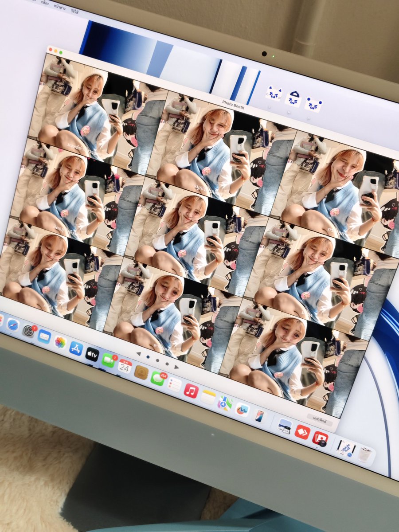Click the Photo Booth dock icon

tap(320, 439)
